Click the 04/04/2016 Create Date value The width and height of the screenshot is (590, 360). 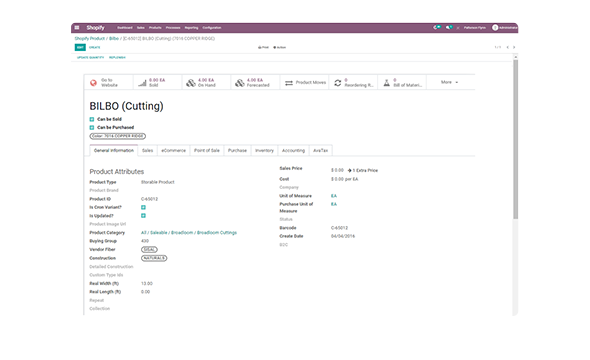click(343, 236)
